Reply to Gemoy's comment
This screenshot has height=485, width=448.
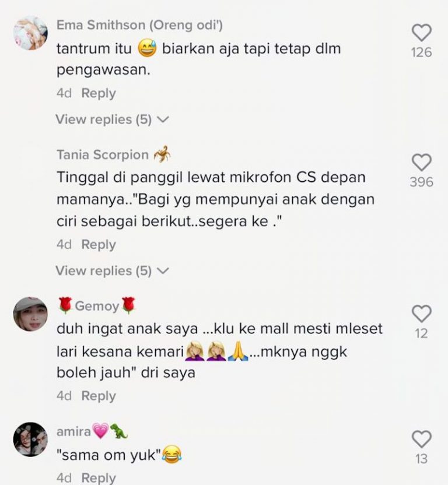coord(99,396)
